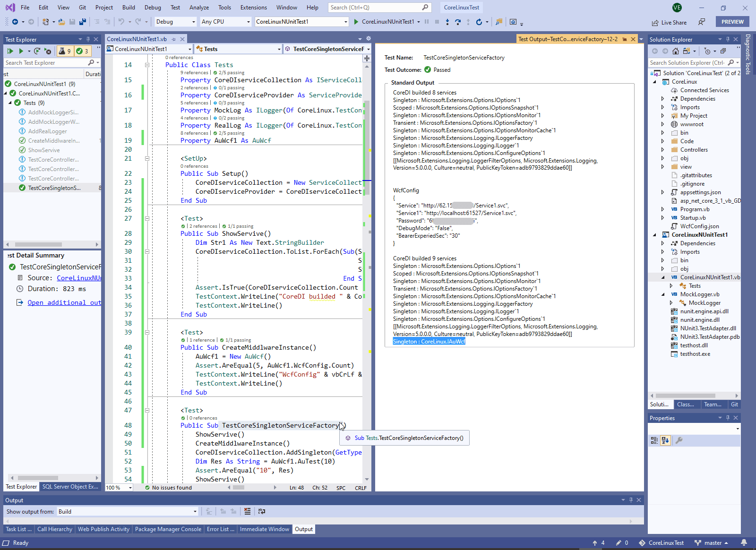Toggle auto-hide pin of the Properties panel

click(728, 418)
